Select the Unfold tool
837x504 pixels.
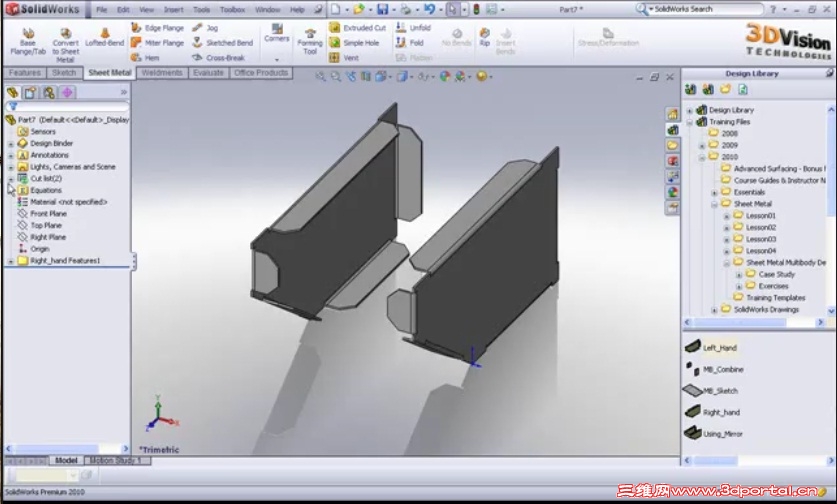413,28
